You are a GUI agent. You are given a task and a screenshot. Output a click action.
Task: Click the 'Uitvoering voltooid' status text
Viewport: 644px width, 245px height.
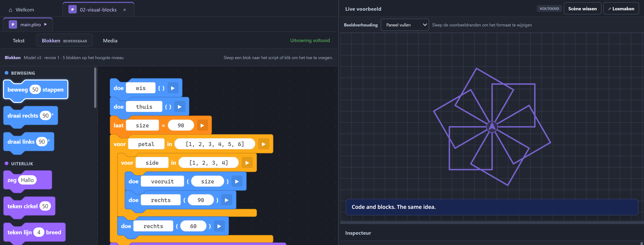[x=310, y=40]
